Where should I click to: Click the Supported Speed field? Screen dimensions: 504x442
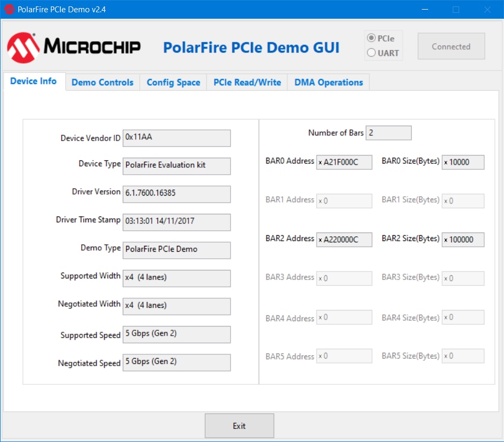tap(177, 334)
